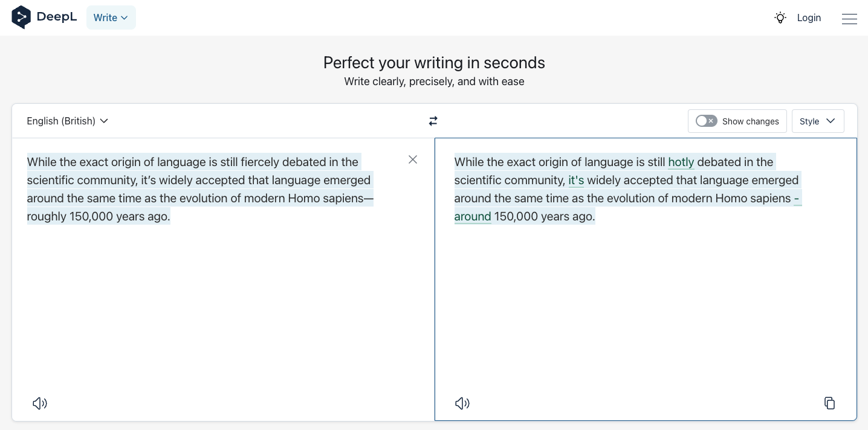This screenshot has width=868, height=430.
Task: Click the Show changes label text
Action: click(750, 121)
